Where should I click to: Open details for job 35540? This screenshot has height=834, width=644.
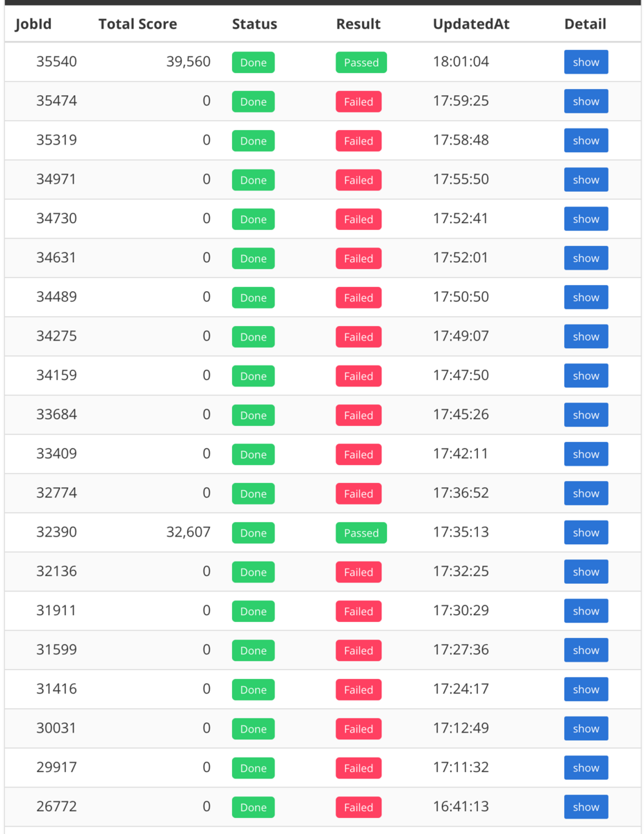click(586, 62)
